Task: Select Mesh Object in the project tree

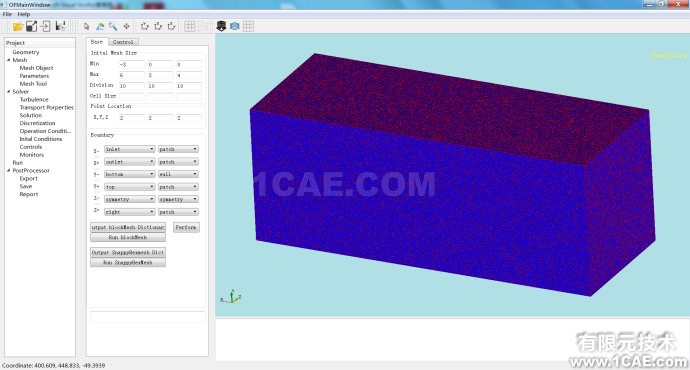Action: pyautogui.click(x=36, y=68)
